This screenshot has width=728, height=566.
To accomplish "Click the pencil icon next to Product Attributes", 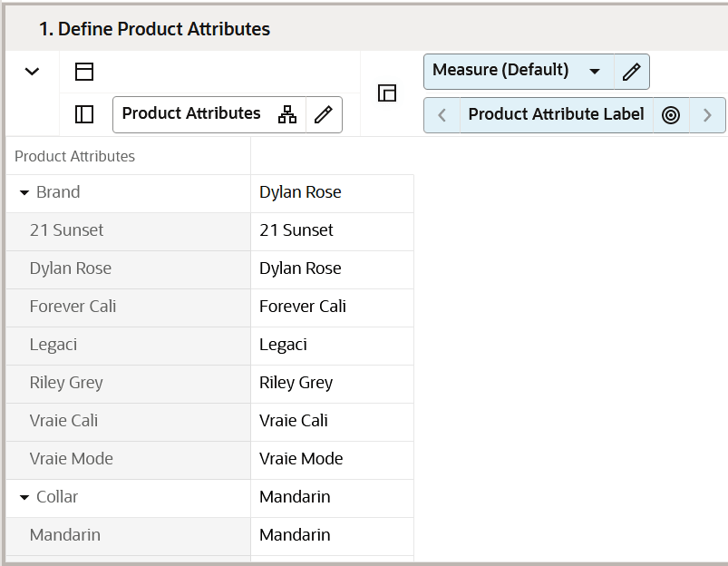I will (x=324, y=114).
